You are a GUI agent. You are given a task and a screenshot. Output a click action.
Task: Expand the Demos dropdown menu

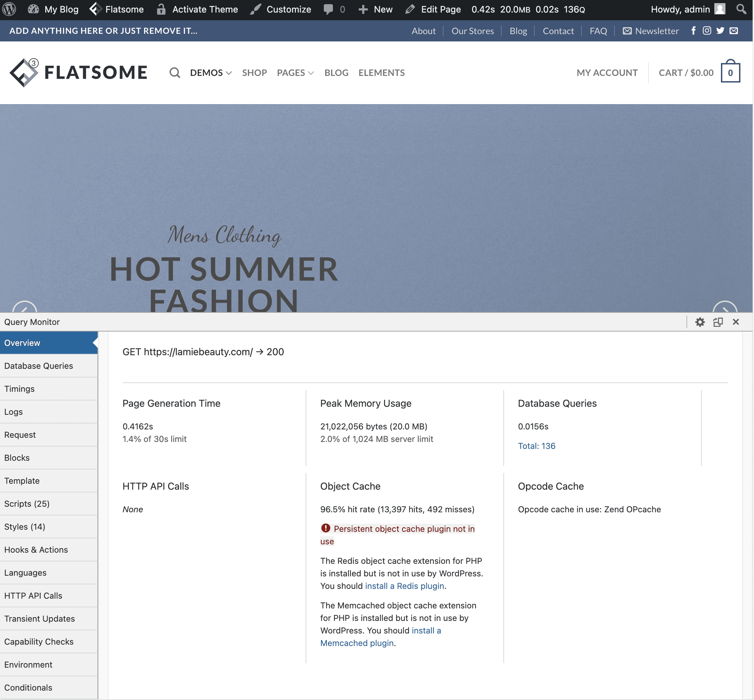[x=211, y=73]
